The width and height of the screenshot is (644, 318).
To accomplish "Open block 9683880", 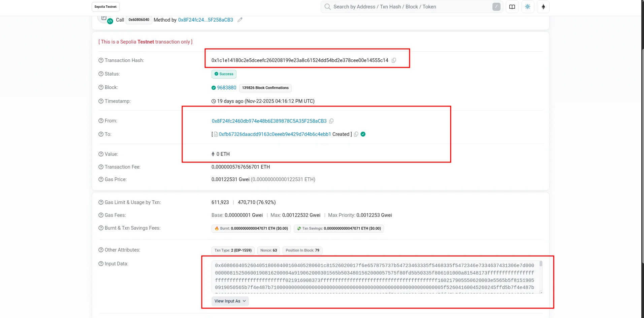I will click(x=227, y=88).
